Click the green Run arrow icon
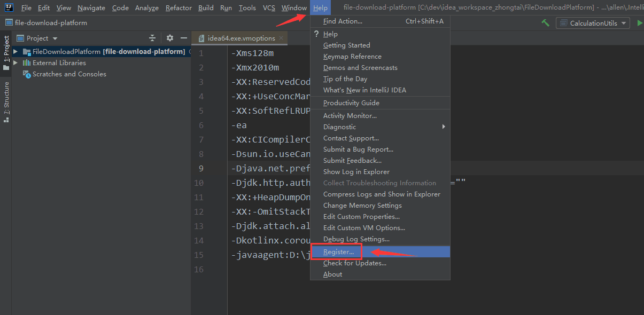 click(x=640, y=23)
